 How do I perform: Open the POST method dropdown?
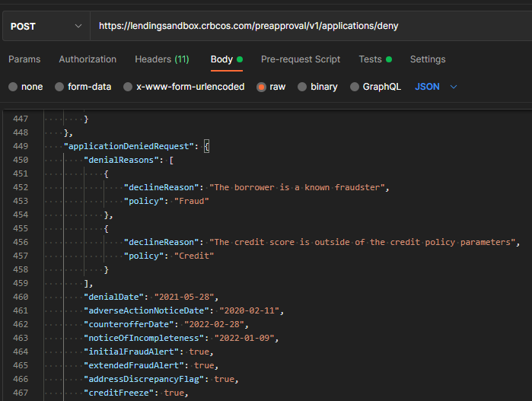coord(46,26)
